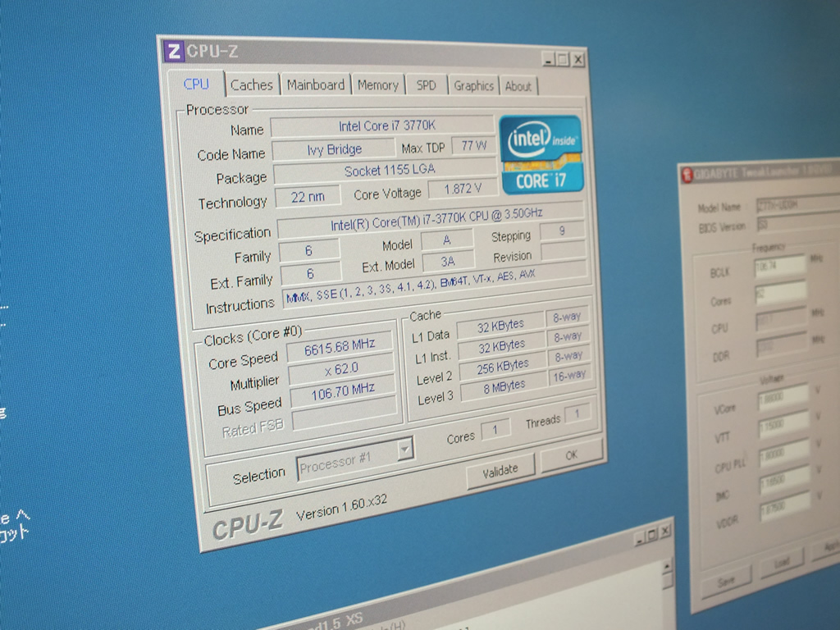Click the technology value '22 nm'
Image resolution: width=840 pixels, height=630 pixels.
pyautogui.click(x=308, y=197)
